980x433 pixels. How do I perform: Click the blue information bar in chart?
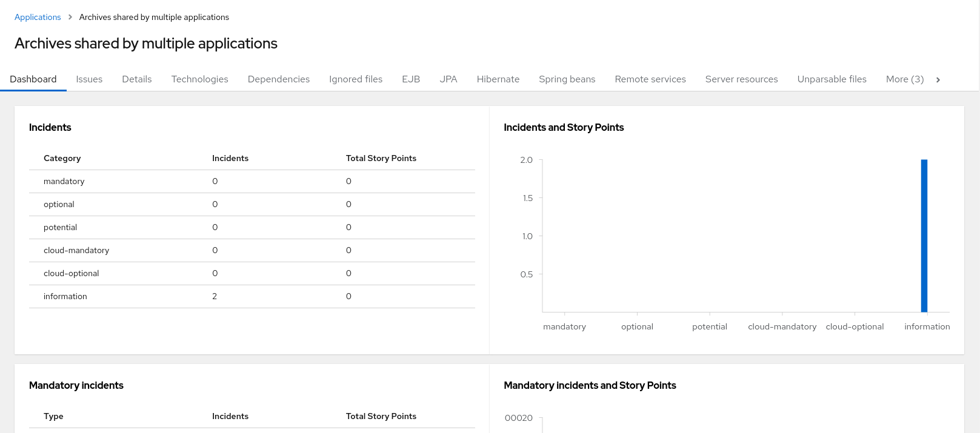[x=924, y=236]
